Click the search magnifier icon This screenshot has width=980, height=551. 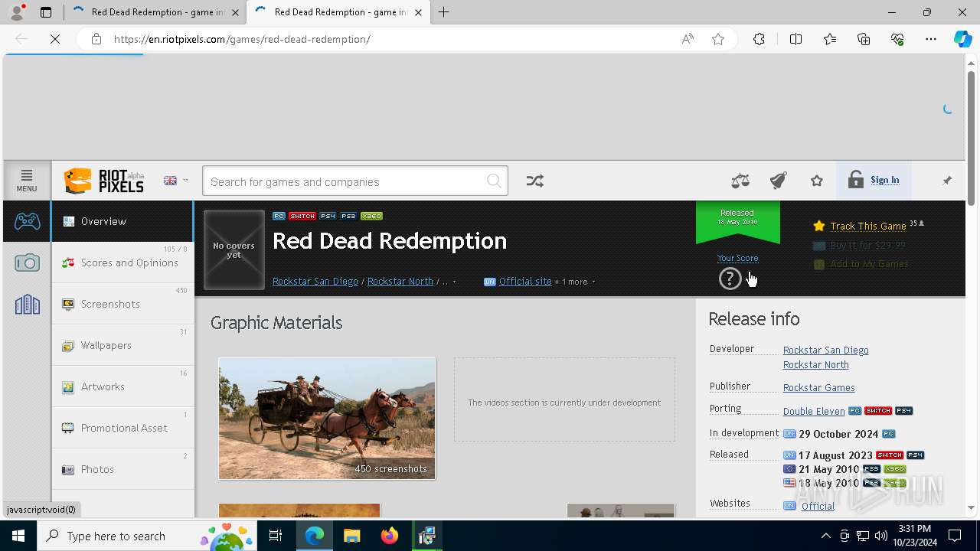pos(495,181)
